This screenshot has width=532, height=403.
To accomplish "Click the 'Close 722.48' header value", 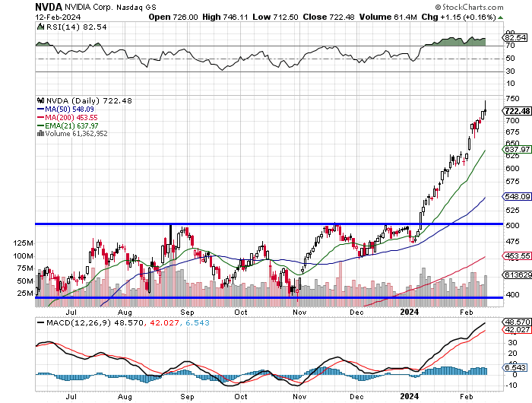I will click(328, 17).
